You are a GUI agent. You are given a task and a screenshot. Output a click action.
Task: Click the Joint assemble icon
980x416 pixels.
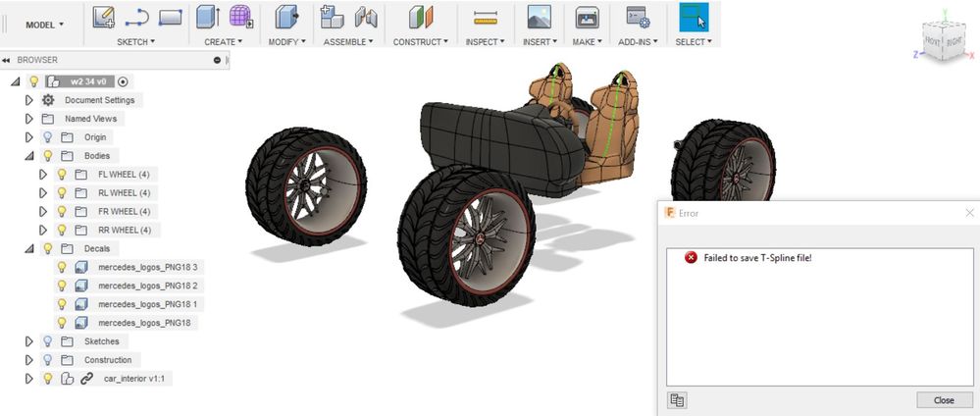366,17
